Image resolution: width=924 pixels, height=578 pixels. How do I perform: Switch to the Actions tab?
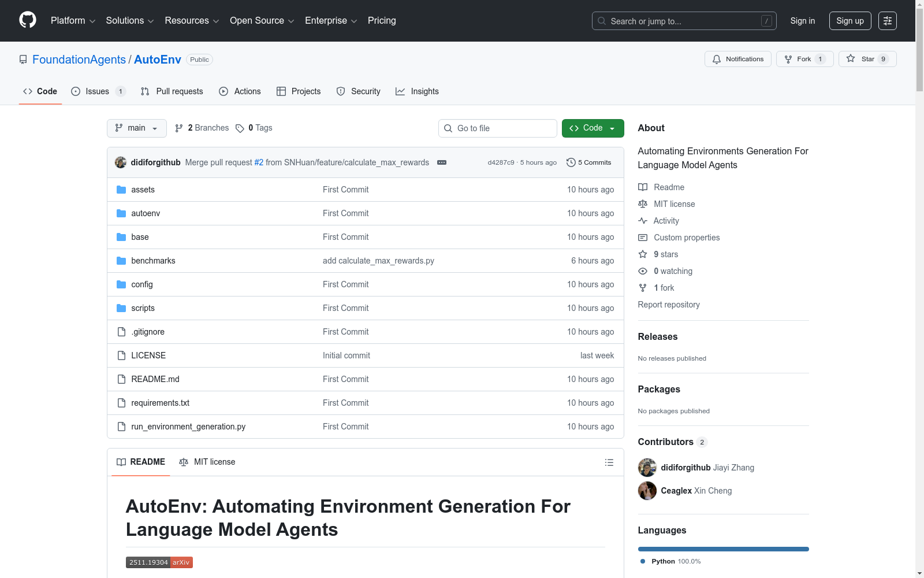coord(240,91)
